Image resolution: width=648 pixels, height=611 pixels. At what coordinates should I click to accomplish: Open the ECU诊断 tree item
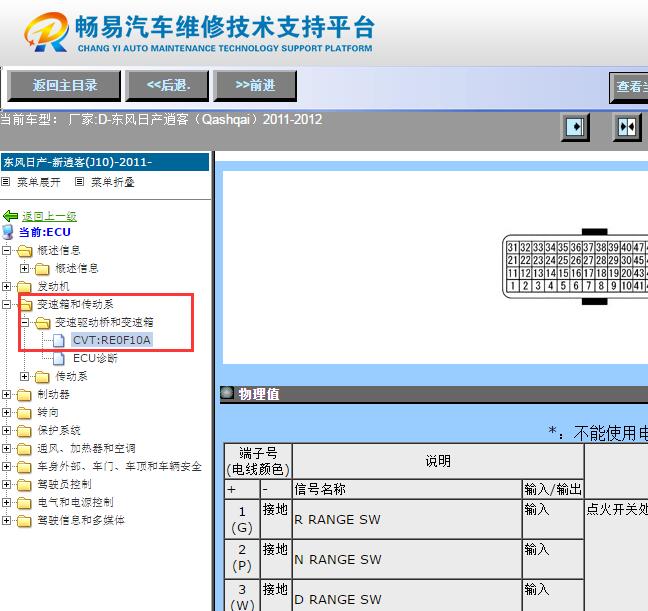click(95, 358)
